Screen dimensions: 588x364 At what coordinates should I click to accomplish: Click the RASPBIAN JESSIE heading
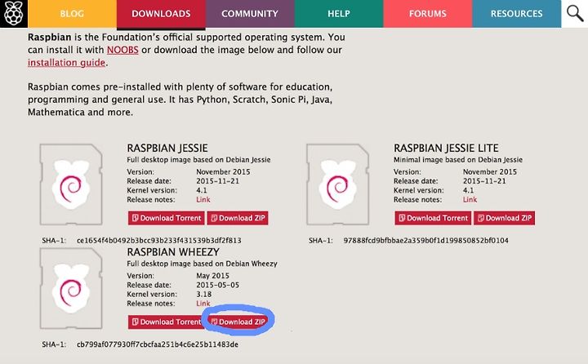tap(167, 148)
